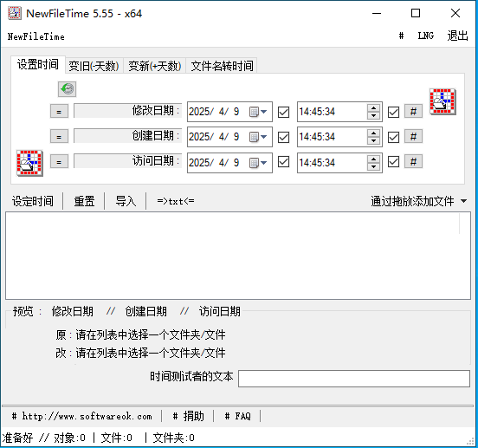The height and width of the screenshot is (448, 478).
Task: Toggle the 修改日期 time checkbox
Action: point(393,112)
